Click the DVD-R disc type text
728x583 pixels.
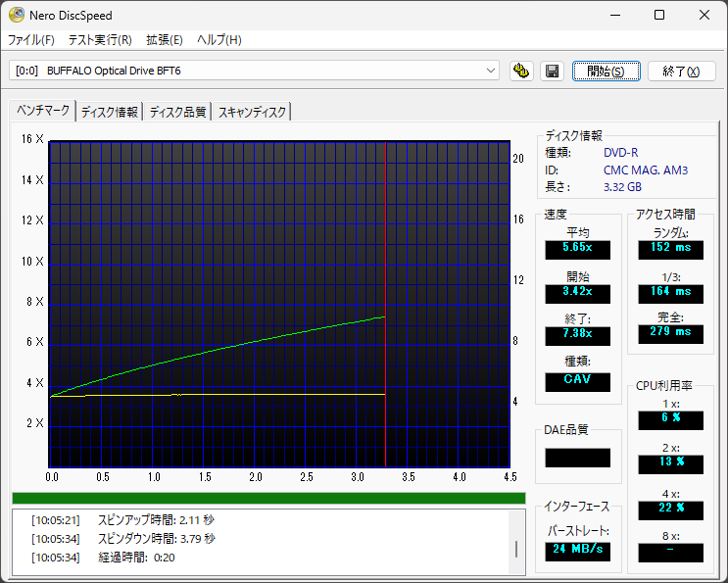[621, 153]
